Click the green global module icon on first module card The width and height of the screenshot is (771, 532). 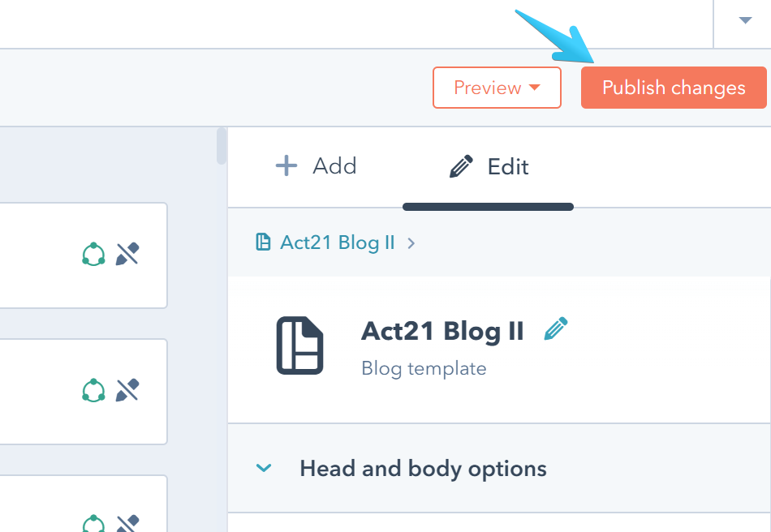tap(93, 254)
